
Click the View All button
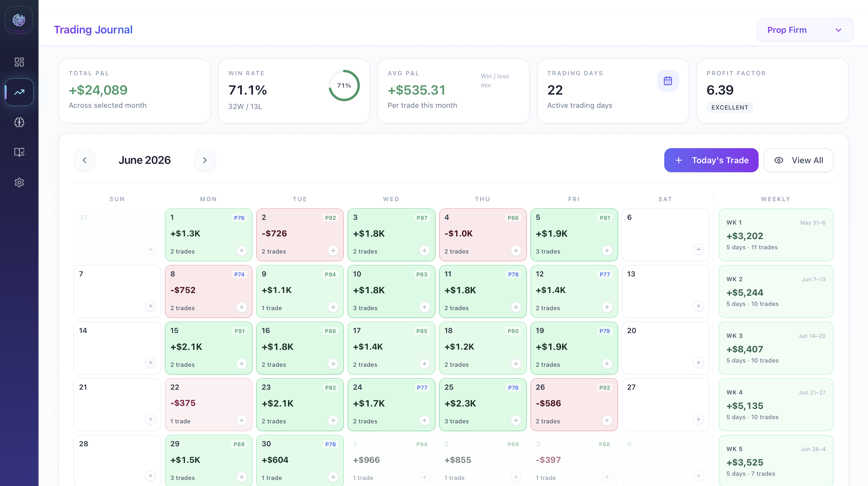(x=798, y=160)
